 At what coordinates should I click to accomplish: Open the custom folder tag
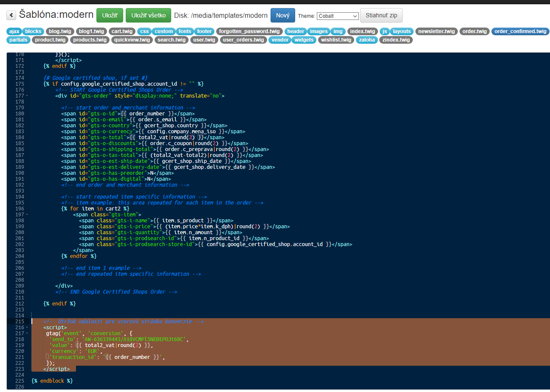pos(164,31)
